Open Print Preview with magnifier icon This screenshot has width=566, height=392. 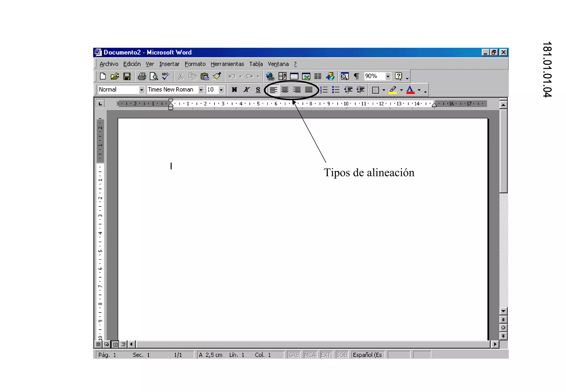pos(154,76)
